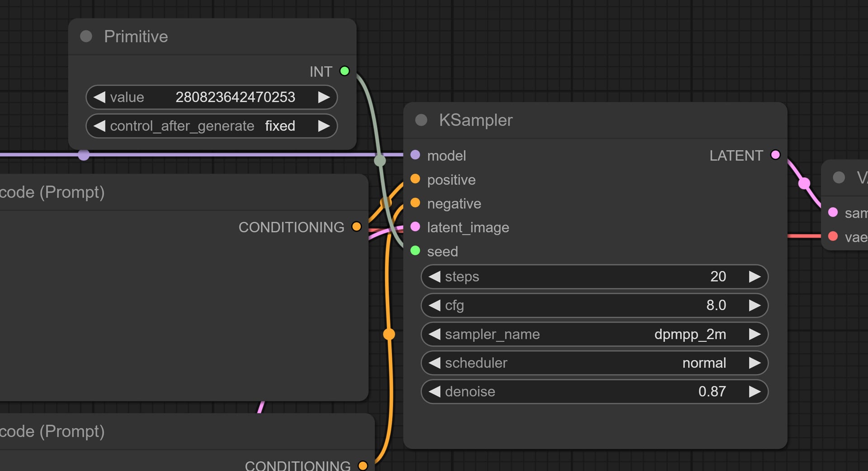Click the model input socket on KSampler
This screenshot has width=868, height=471.
point(415,155)
